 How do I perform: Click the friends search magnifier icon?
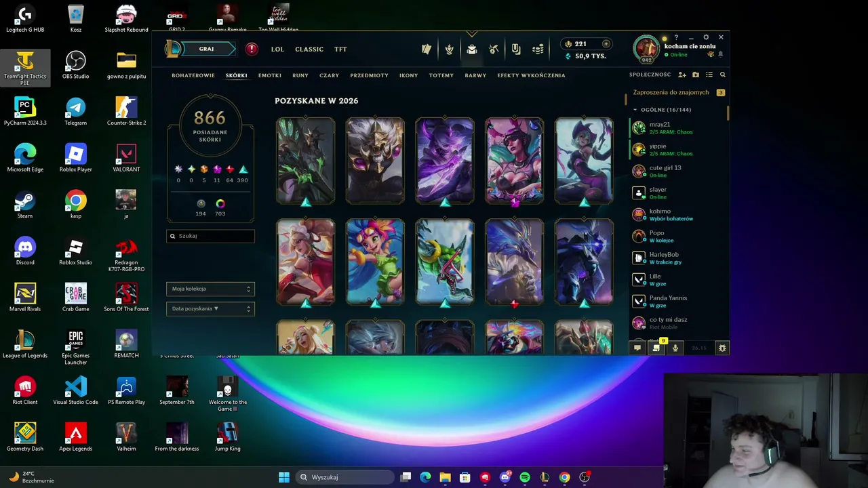pyautogui.click(x=723, y=75)
